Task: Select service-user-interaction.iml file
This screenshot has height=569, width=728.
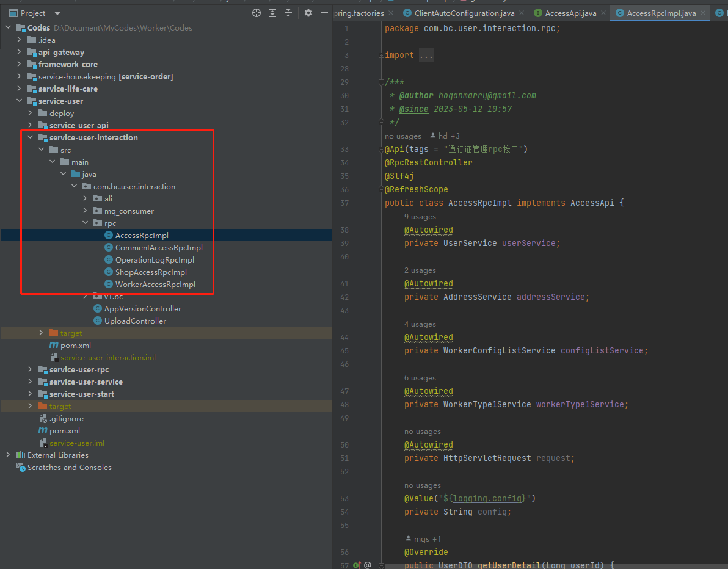Action: click(107, 357)
